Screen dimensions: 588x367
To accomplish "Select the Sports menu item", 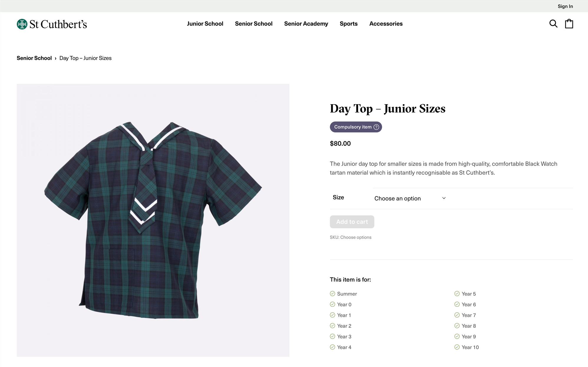I will coord(348,23).
